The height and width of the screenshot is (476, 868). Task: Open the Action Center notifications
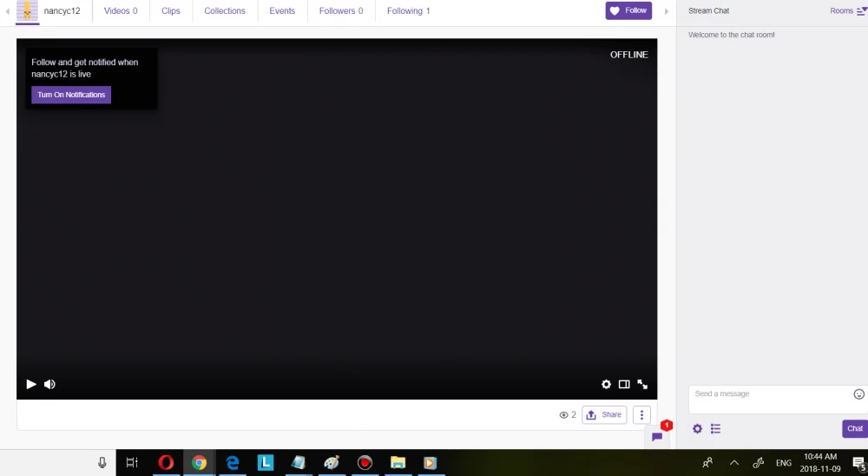click(858, 463)
